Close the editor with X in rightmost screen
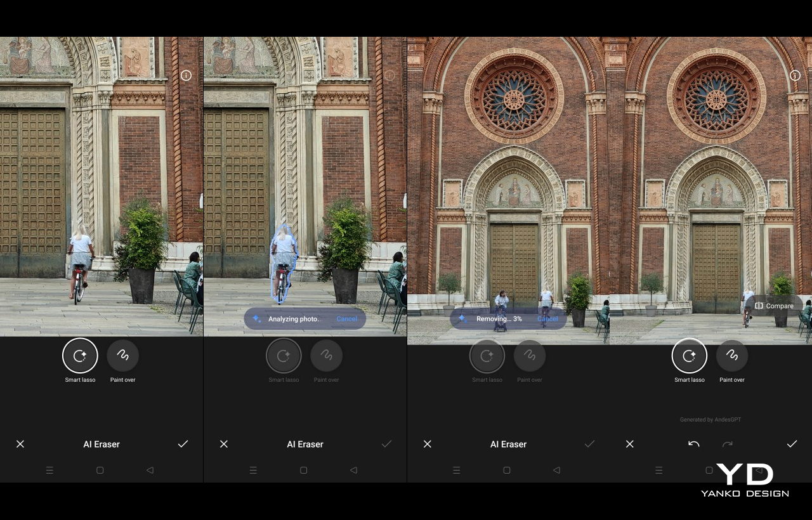Screen dimensions: 812x520 pos(630,444)
